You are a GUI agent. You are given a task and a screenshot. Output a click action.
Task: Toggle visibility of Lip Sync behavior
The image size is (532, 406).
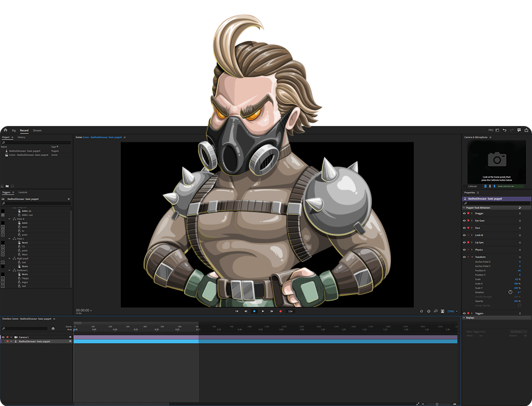coord(464,242)
